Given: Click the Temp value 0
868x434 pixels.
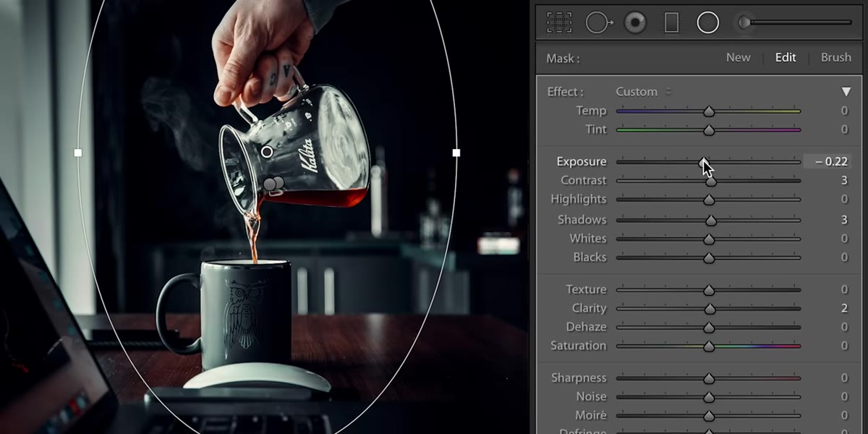Looking at the screenshot, I should pos(843,111).
